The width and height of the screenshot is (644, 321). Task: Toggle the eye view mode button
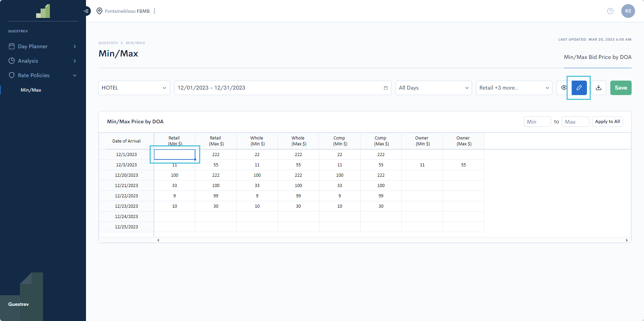[564, 88]
